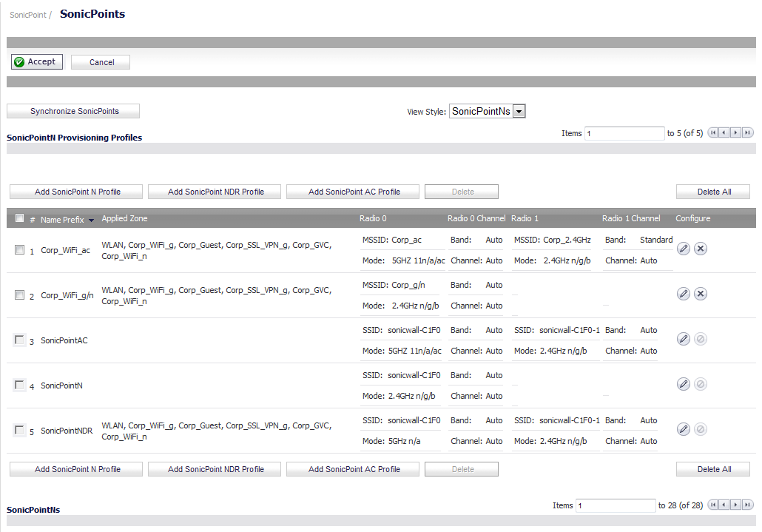Click the bottom greyed Delete button
The image size is (762, 532).
[x=462, y=469]
